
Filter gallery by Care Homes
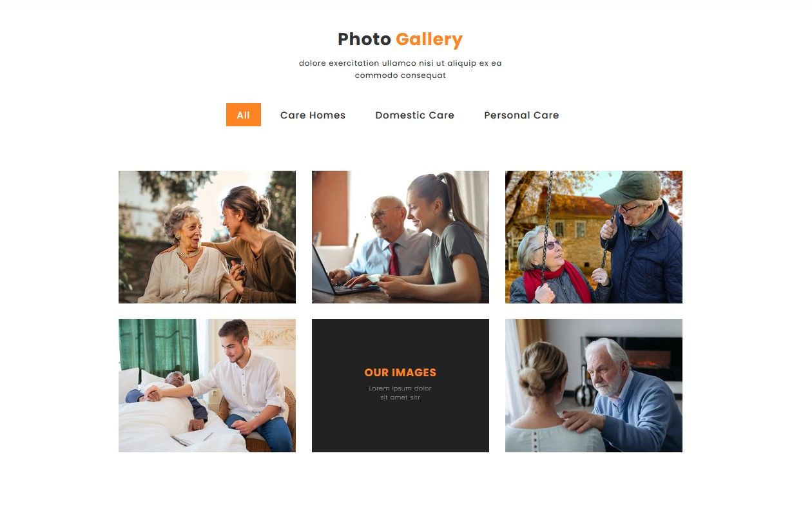[x=313, y=115]
